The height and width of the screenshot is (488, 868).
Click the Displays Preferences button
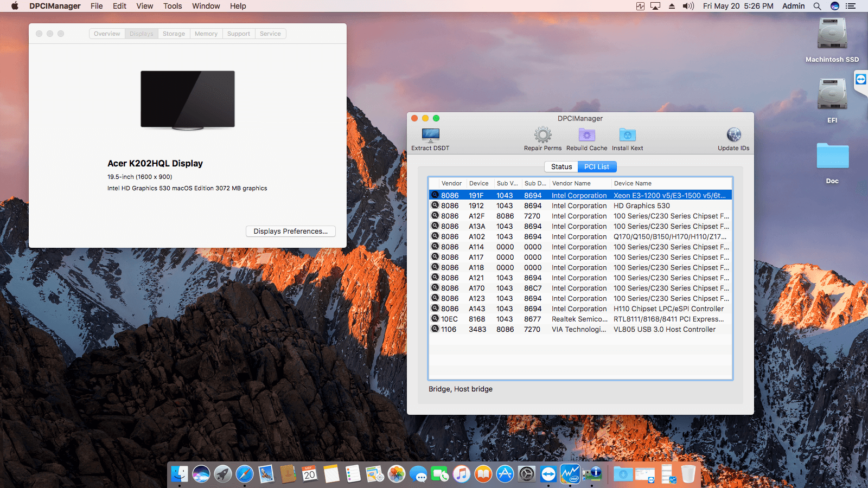click(290, 231)
